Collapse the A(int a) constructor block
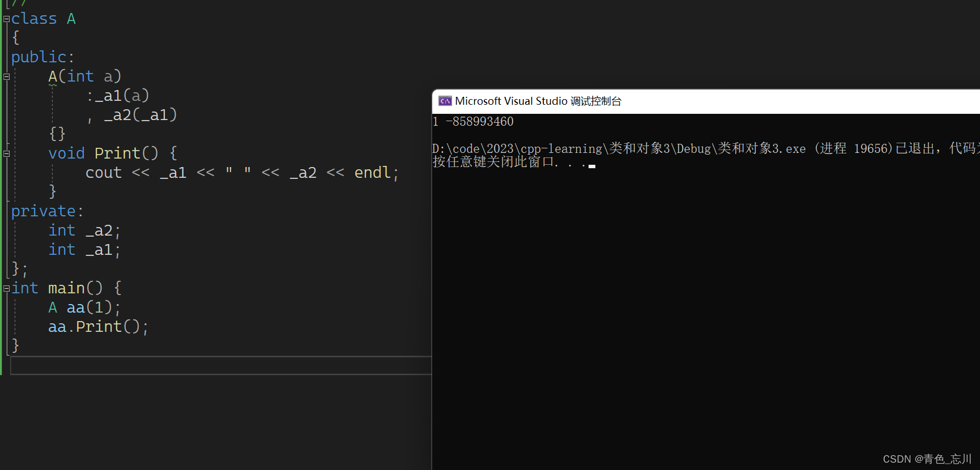Screen dimensions: 980x470 tap(6, 76)
